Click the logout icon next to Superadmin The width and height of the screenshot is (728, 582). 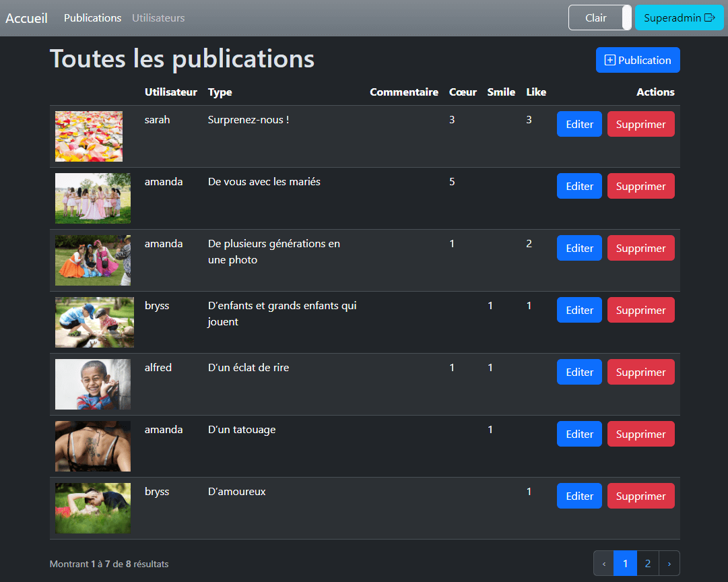(709, 18)
